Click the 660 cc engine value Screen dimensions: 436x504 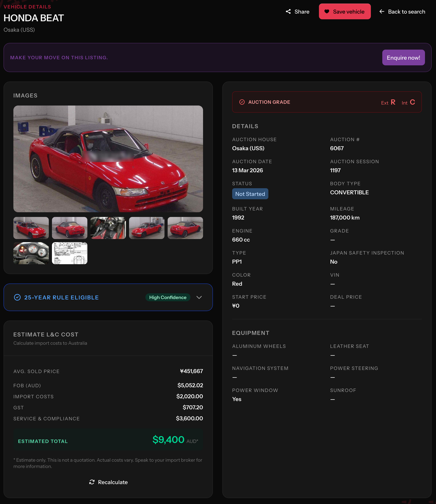coord(241,240)
